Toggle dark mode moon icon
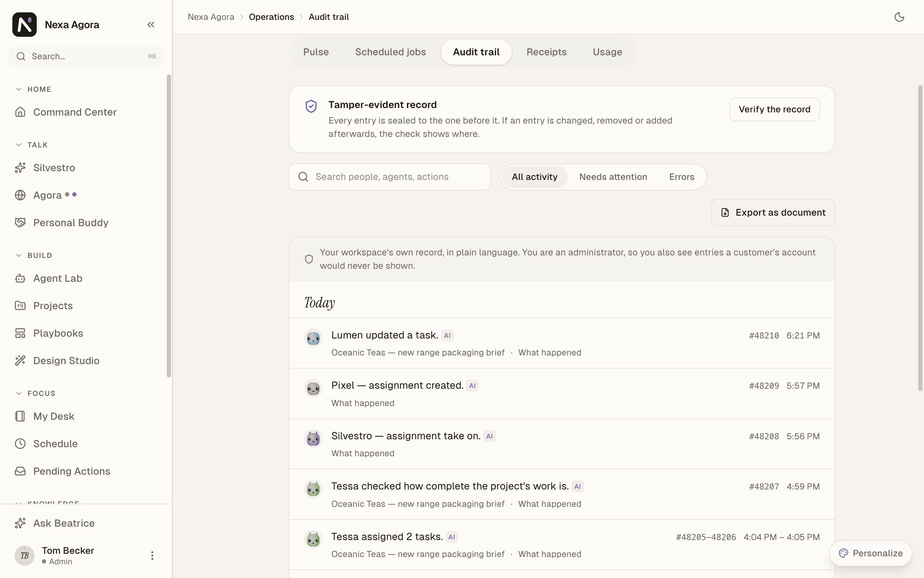Image resolution: width=924 pixels, height=578 pixels. click(899, 17)
